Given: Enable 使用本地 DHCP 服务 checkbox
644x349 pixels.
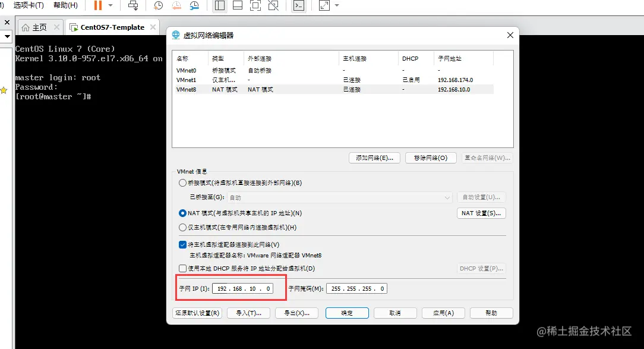Looking at the screenshot, I should (183, 268).
